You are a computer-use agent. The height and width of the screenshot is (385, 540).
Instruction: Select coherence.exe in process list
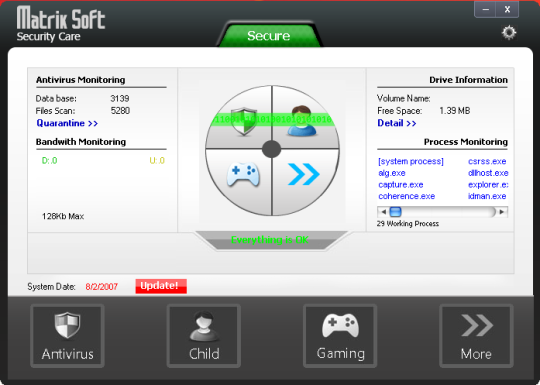(x=407, y=196)
